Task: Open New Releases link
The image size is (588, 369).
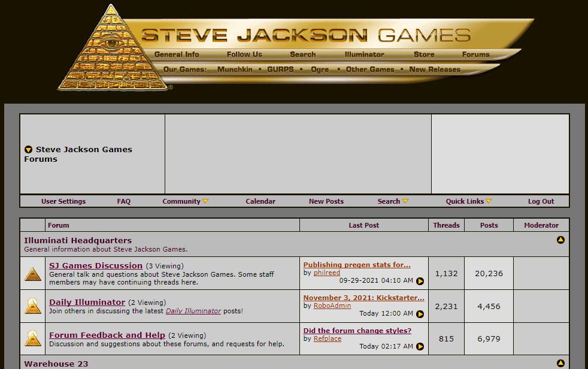Action: (435, 69)
